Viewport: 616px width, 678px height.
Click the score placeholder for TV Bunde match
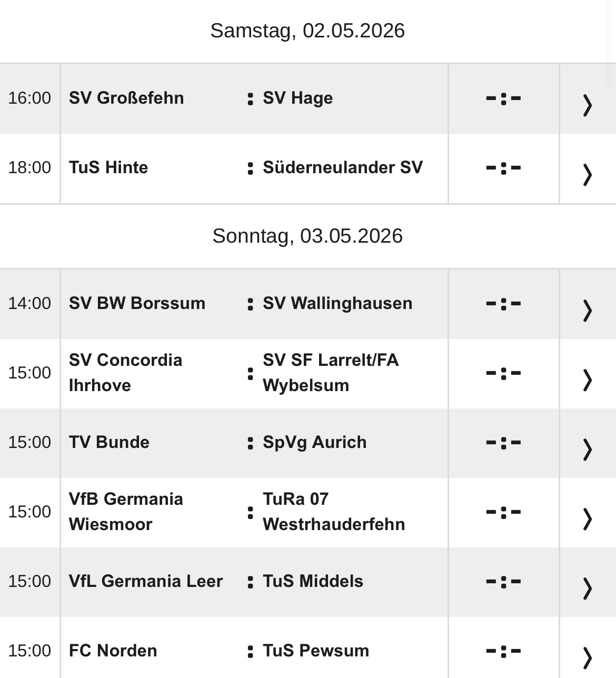pos(503,443)
